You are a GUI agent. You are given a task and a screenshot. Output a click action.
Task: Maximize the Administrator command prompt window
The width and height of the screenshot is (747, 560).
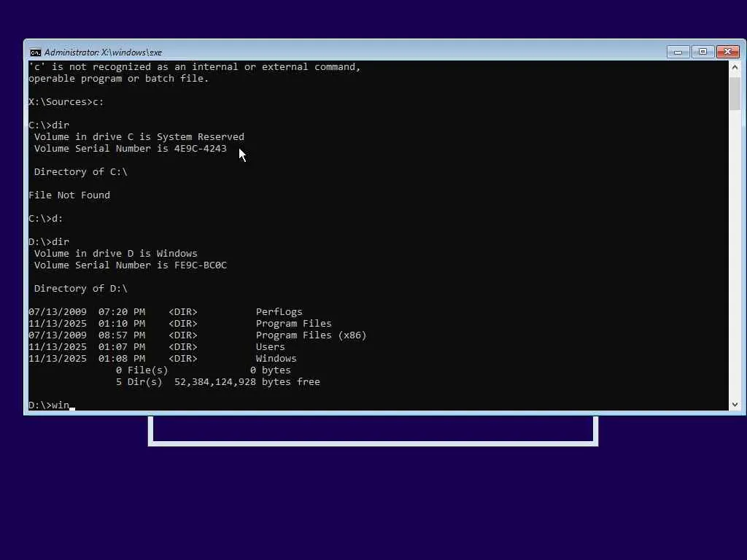(703, 52)
